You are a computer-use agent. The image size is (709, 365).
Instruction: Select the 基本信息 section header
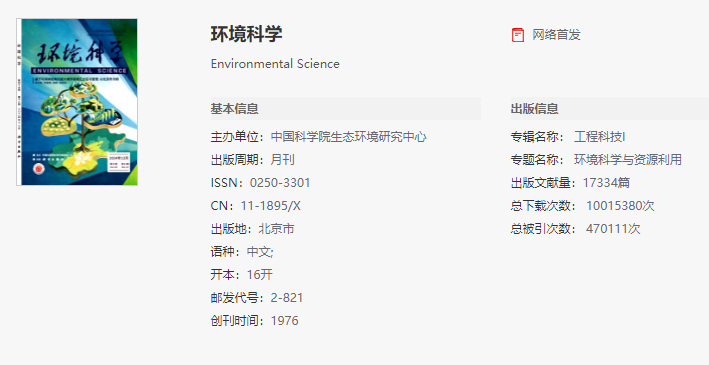(234, 109)
